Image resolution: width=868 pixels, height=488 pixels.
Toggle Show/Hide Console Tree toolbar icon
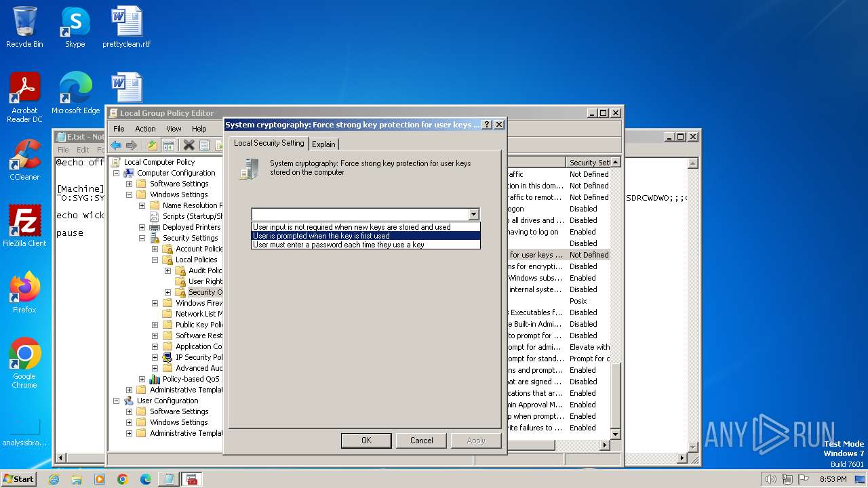coord(169,145)
